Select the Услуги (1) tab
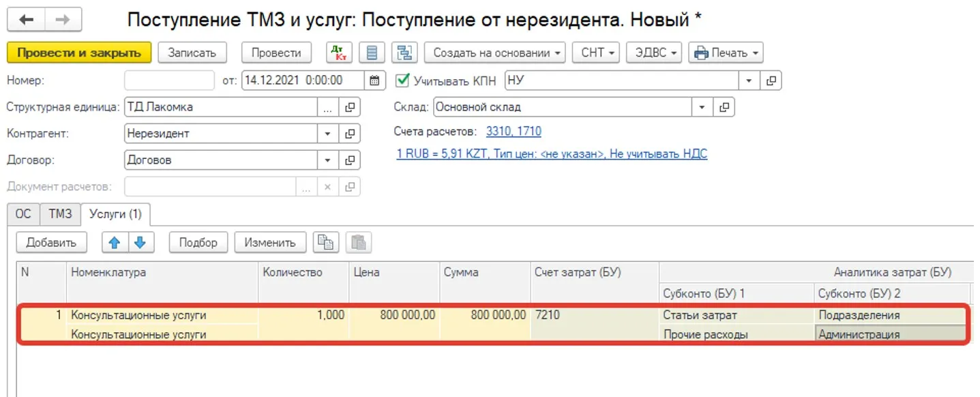Screen dimensions: 980x397 116,214
